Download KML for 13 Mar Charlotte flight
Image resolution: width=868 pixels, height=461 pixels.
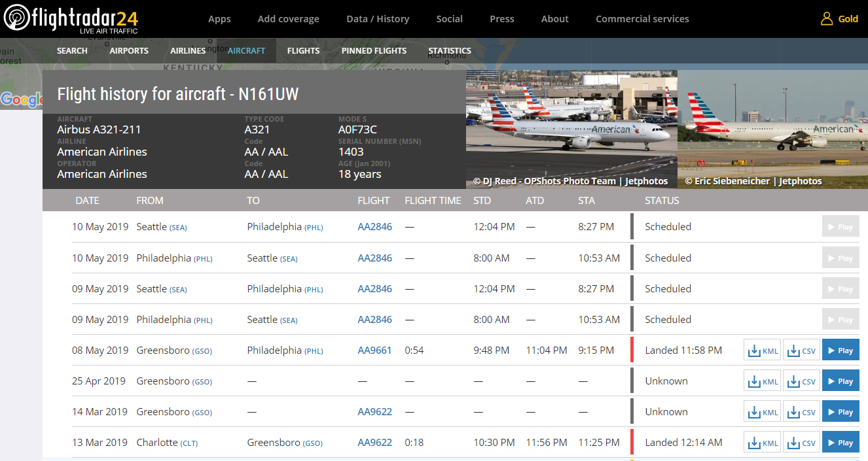click(x=762, y=443)
